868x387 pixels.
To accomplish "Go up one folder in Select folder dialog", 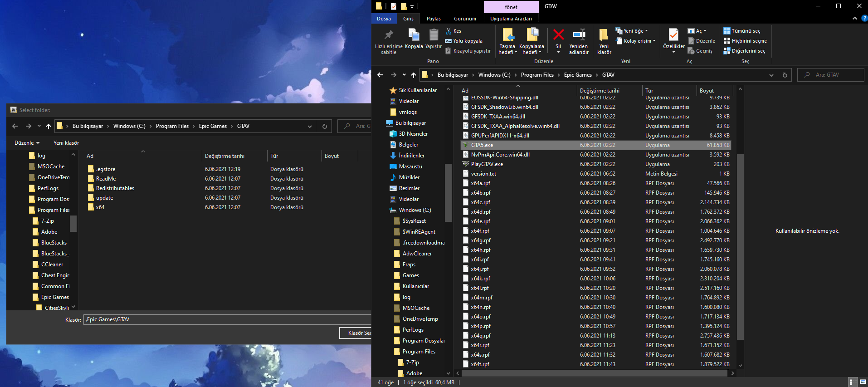I will (49, 126).
